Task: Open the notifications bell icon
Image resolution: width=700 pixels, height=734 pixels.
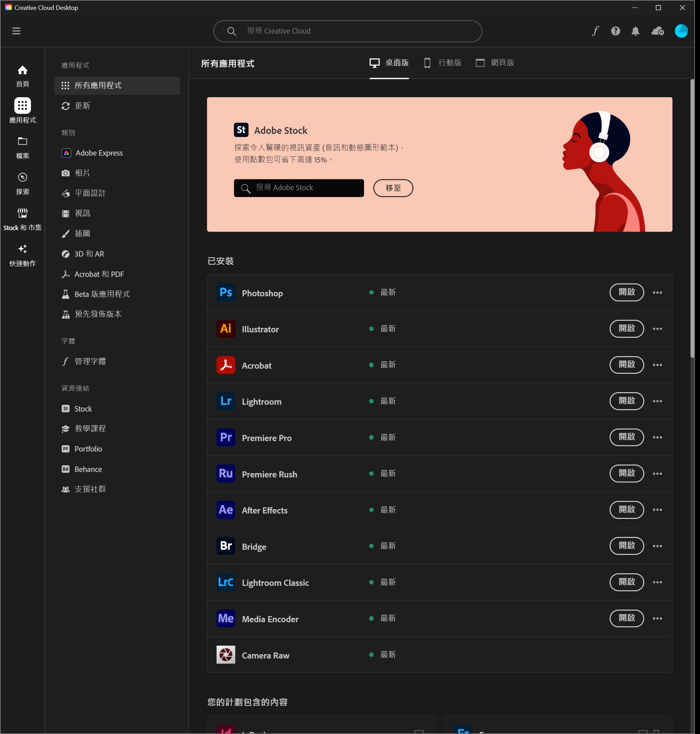Action: click(x=635, y=31)
